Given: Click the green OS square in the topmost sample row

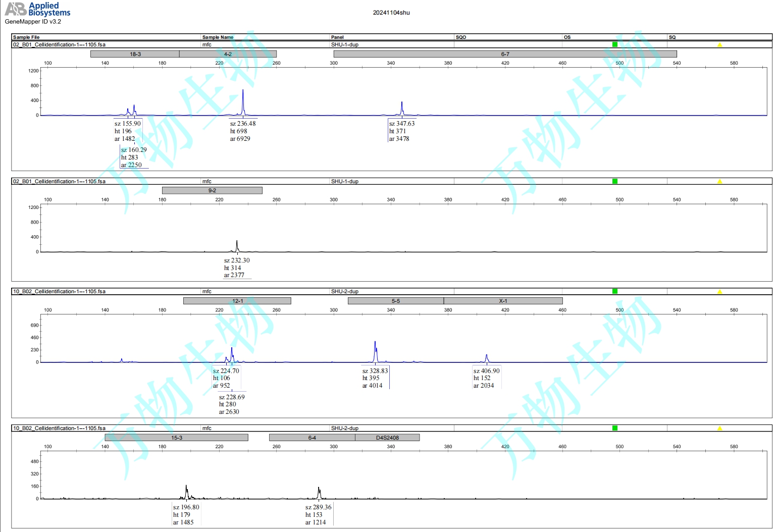Looking at the screenshot, I should (614, 44).
